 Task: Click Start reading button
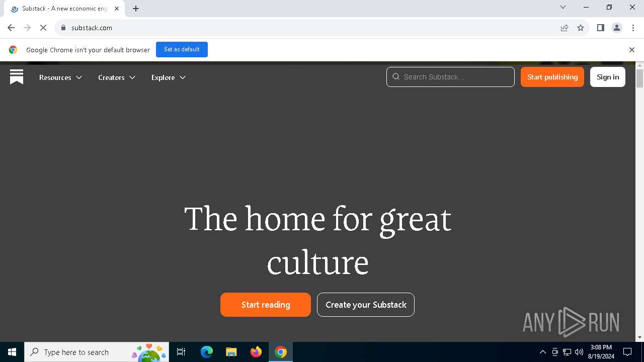pyautogui.click(x=266, y=305)
